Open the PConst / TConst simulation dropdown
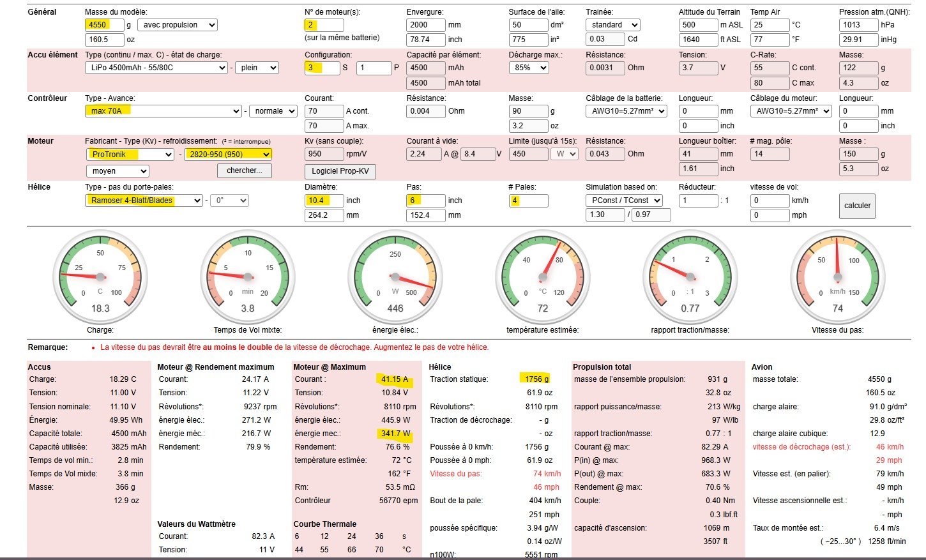926x560 pixels. coord(623,201)
